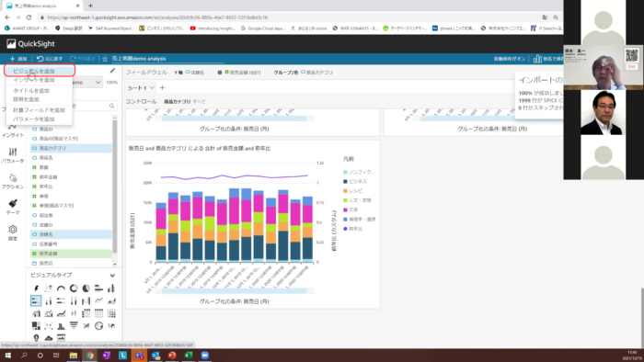This screenshot has width=644, height=362.
Task: Edit the dataset with the pencil icon
Action: [x=112, y=71]
